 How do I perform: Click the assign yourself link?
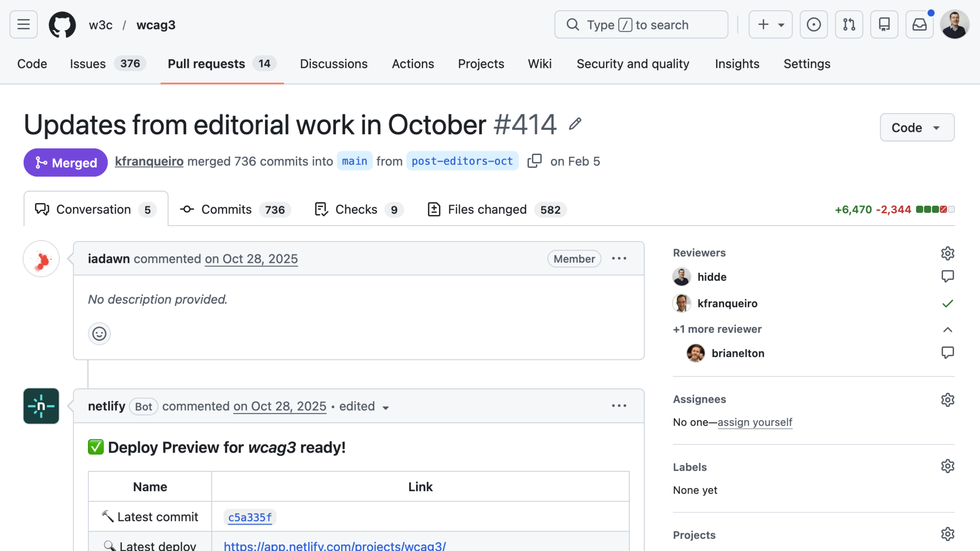point(755,422)
